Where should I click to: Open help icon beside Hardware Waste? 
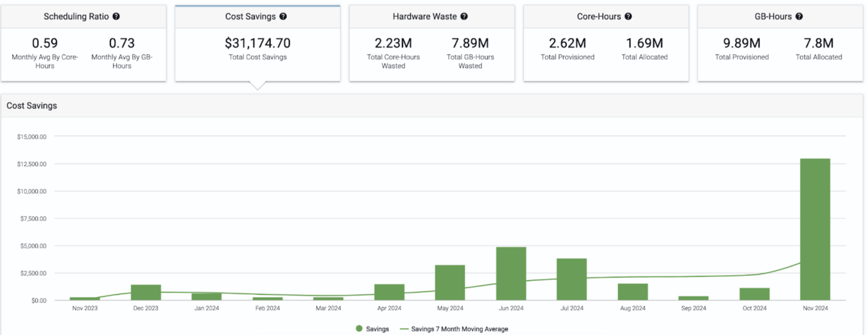(x=464, y=17)
